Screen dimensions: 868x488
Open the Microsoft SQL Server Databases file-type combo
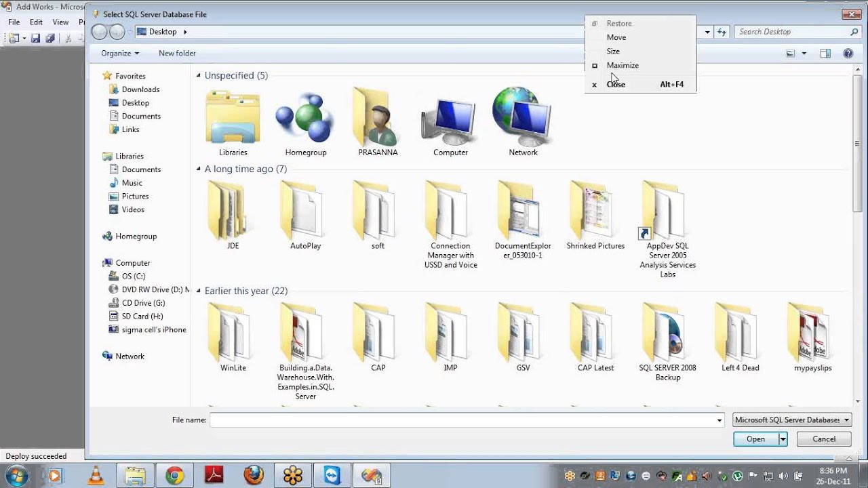pos(792,420)
